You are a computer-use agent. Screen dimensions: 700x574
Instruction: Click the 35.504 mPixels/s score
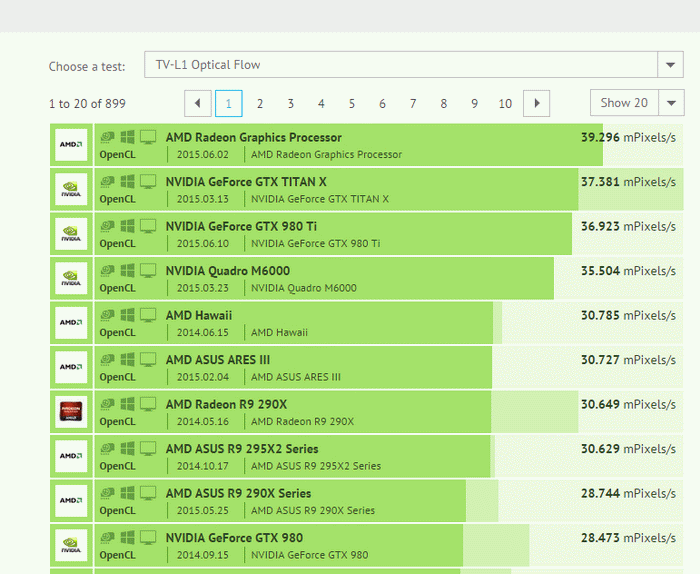click(628, 271)
